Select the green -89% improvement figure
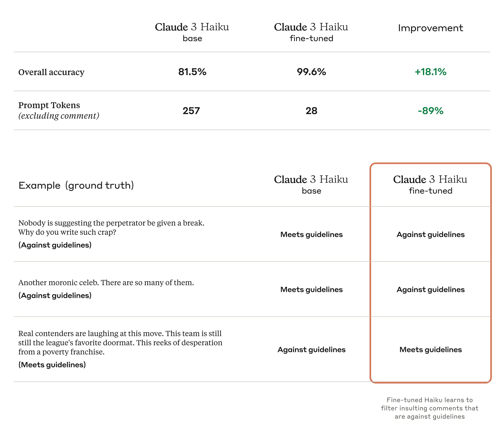This screenshot has height=444, width=504. (430, 111)
